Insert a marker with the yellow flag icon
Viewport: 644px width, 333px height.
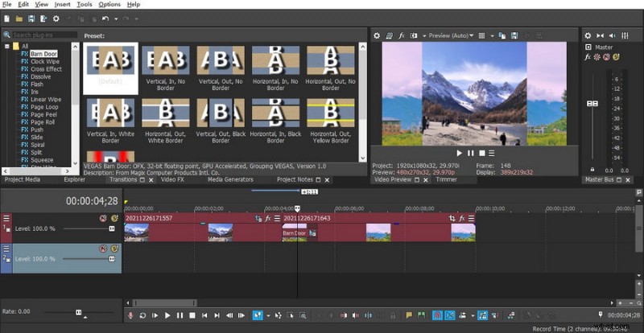tap(409, 315)
